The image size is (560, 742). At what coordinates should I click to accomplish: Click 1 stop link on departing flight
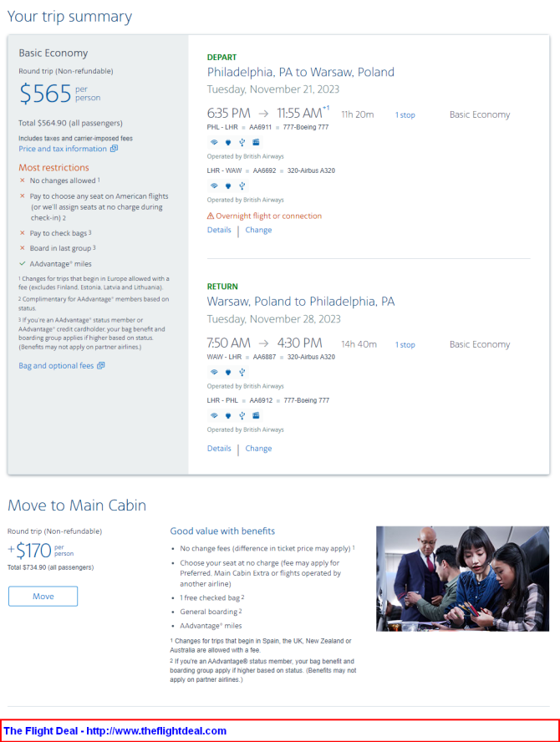point(405,115)
